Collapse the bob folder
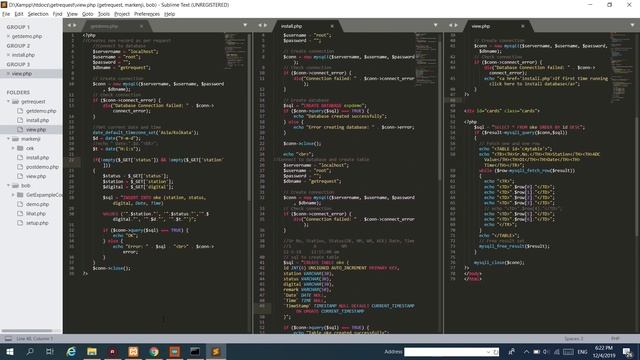Screen dimensions: 640x360 tap(8, 186)
